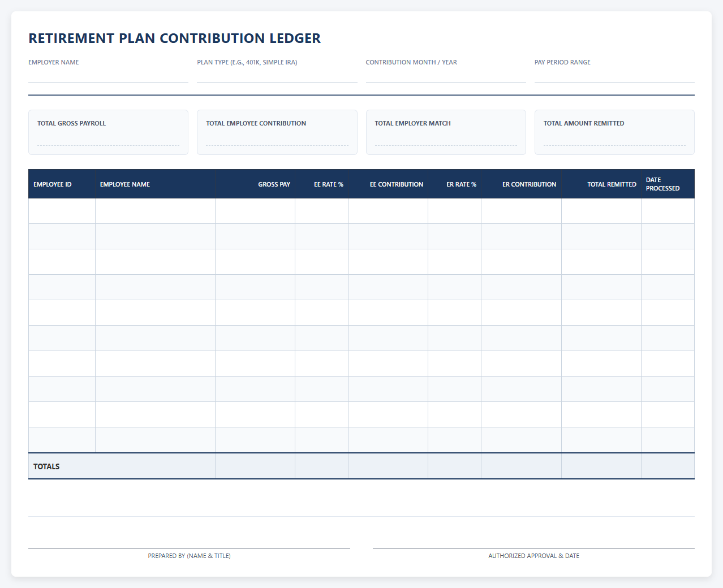Click the EE Rate % column header
Screen dimensions: 723x588
click(322, 184)
